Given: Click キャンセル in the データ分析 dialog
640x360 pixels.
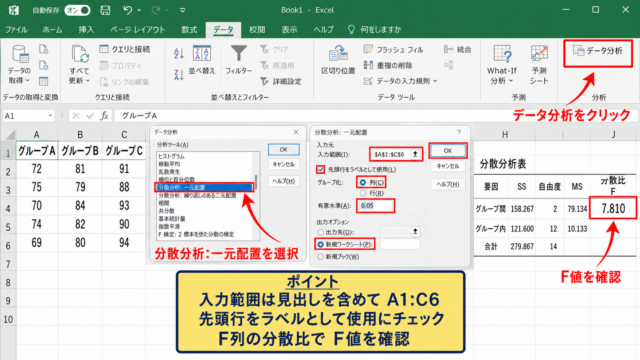Looking at the screenshot, I should 283,164.
